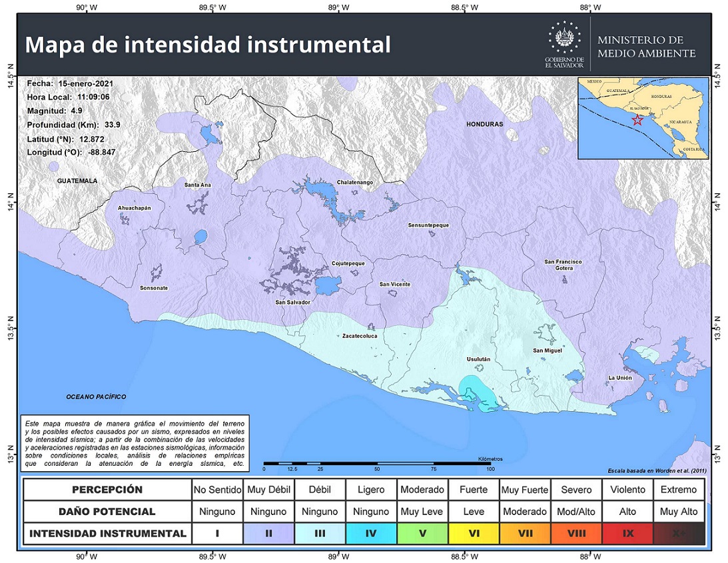The width and height of the screenshot is (728, 563).
Task: Click the San Miguel city label
Action: click(x=547, y=350)
